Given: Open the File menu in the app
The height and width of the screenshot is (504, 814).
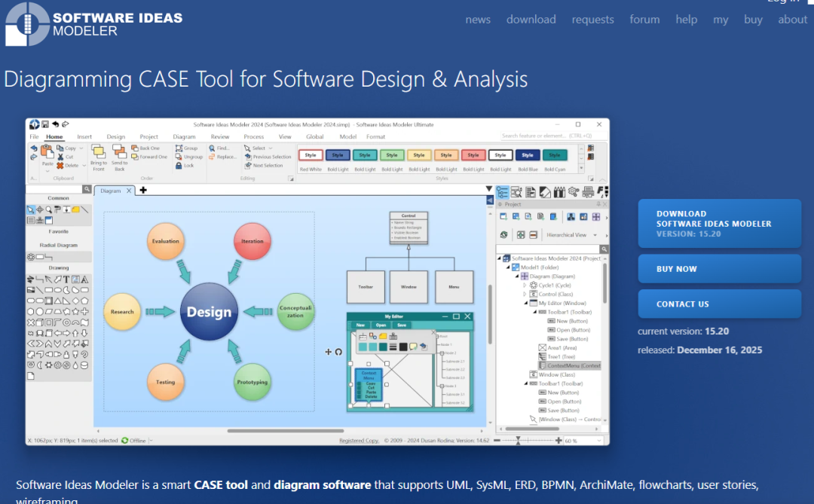Looking at the screenshot, I should point(34,137).
